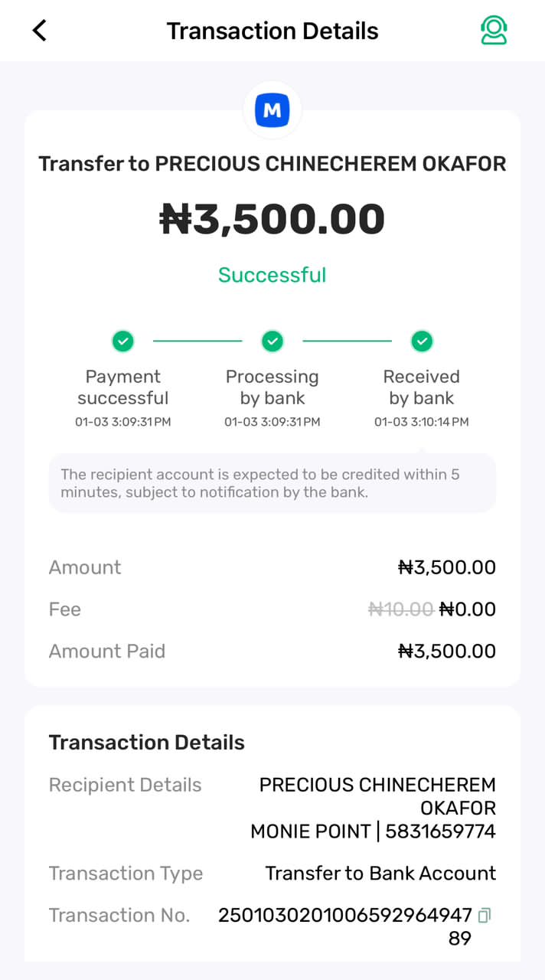Viewport: 545px width, 980px height.
Task: Tap the Transfer to PRECIOUS CHINECHEREM OKAFOR heading
Action: (272, 164)
